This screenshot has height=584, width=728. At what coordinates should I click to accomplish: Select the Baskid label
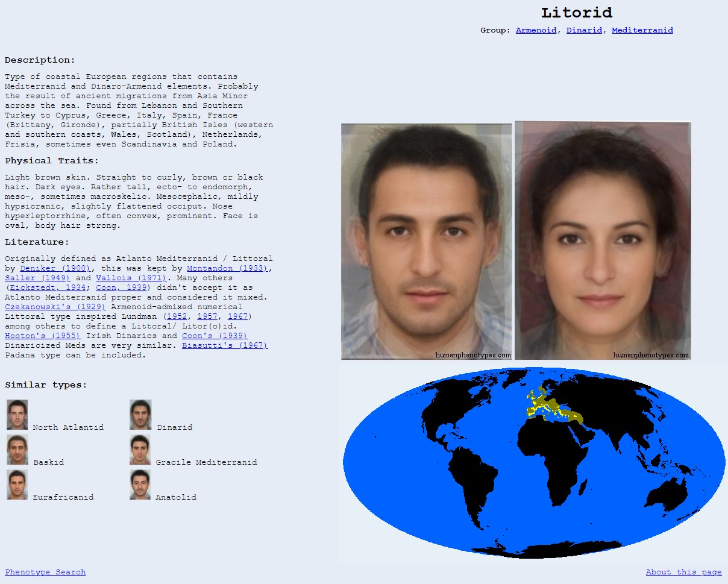pos(49,462)
